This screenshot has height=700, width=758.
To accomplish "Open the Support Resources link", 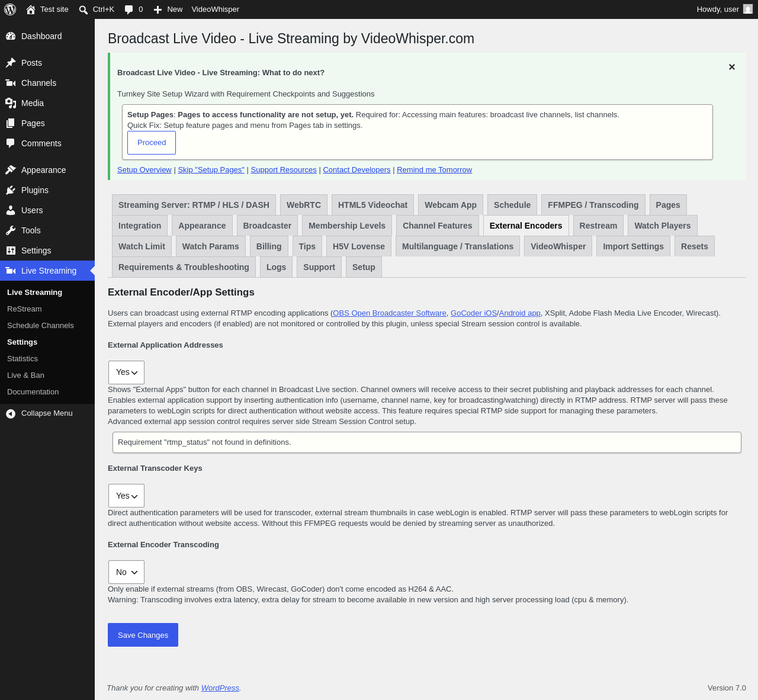I will (x=284, y=170).
